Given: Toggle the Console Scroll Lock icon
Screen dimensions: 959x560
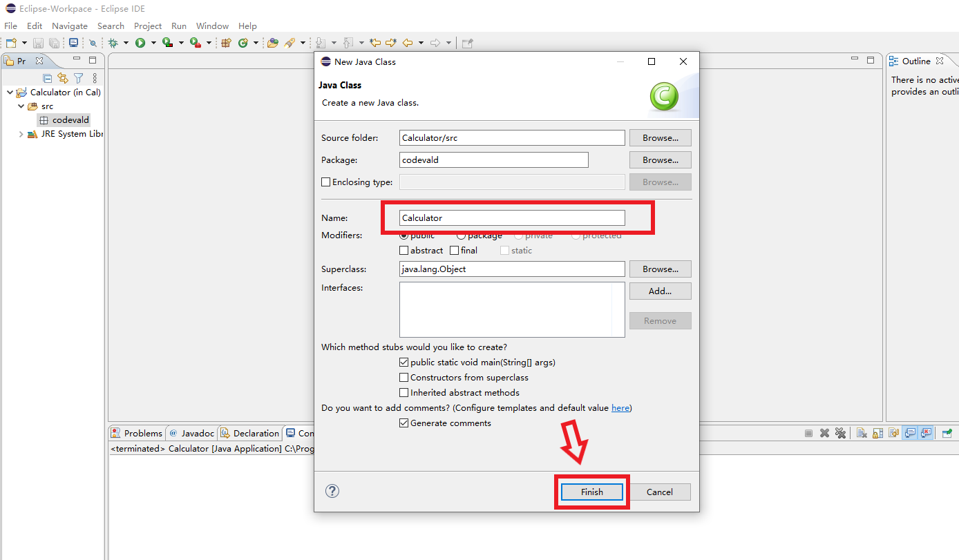Looking at the screenshot, I should coord(877,433).
